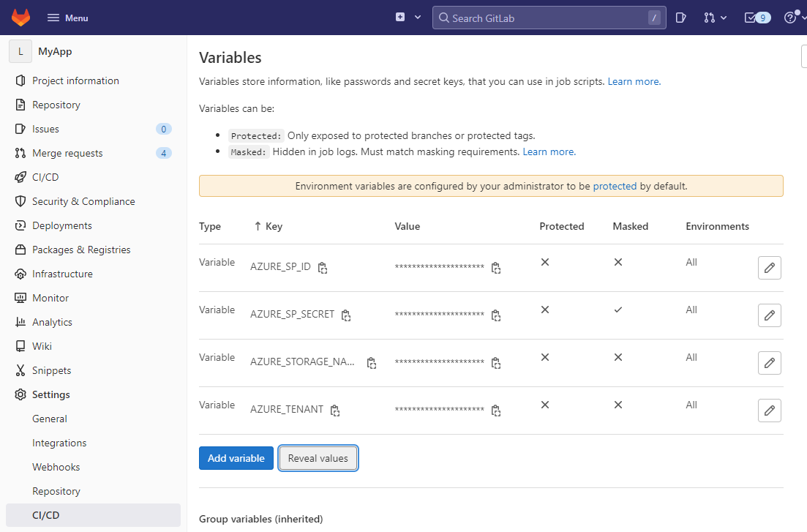Toggle Masked state for AZURE_STORAGE_NA variable
The width and height of the screenshot is (807, 532).
[x=618, y=357]
